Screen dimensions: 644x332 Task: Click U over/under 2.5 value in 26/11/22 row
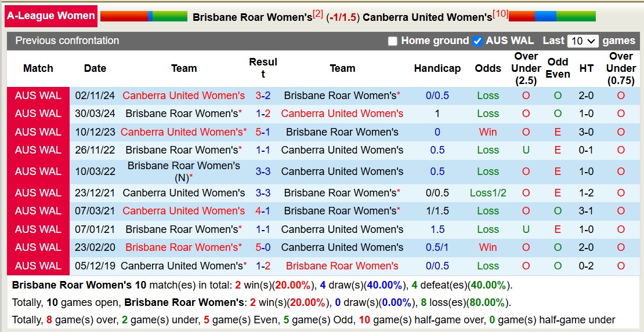click(x=526, y=150)
